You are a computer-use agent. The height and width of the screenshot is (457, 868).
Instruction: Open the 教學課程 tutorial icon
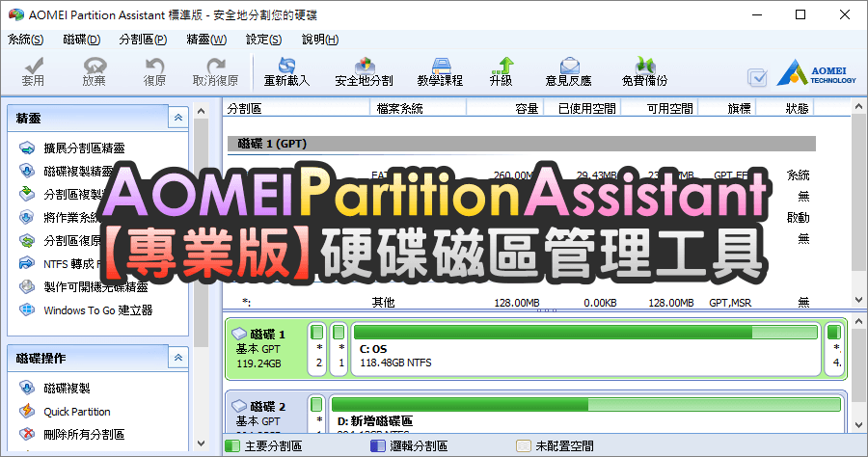(441, 66)
